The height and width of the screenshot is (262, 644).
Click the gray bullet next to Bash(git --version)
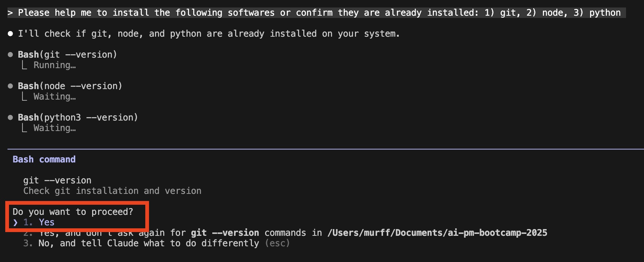tap(10, 55)
